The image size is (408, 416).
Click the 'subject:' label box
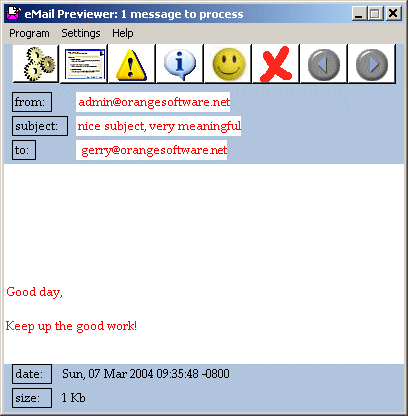(x=40, y=126)
